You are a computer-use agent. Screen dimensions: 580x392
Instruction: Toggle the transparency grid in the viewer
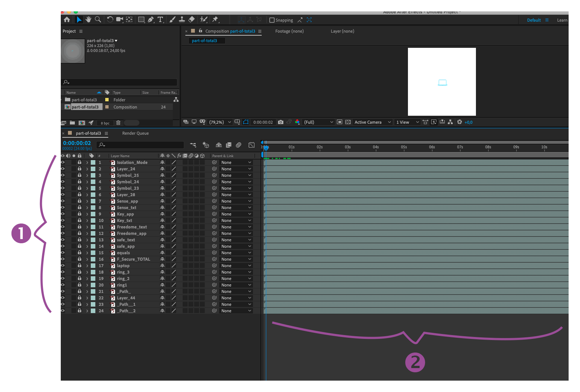[348, 122]
